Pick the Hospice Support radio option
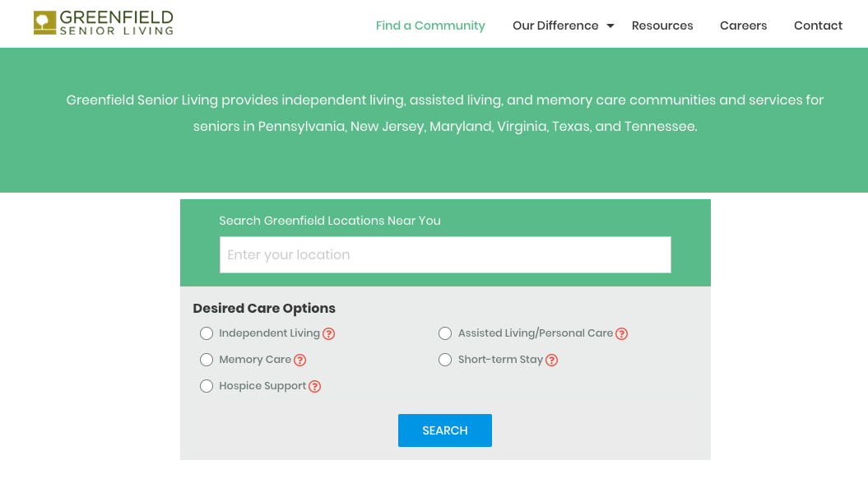Screen dimensions: 868x484 pos(207,386)
